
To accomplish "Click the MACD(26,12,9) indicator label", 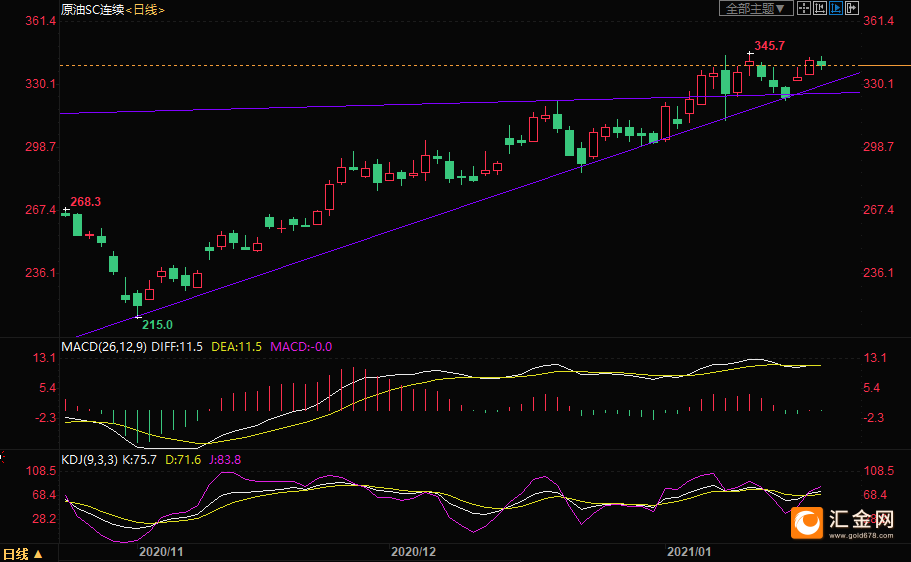I will [x=104, y=347].
